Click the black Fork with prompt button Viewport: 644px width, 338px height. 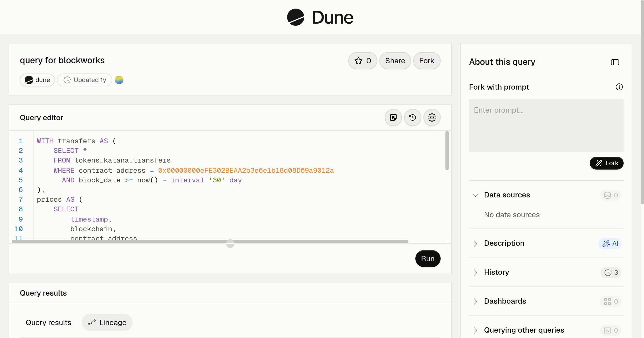tap(606, 163)
